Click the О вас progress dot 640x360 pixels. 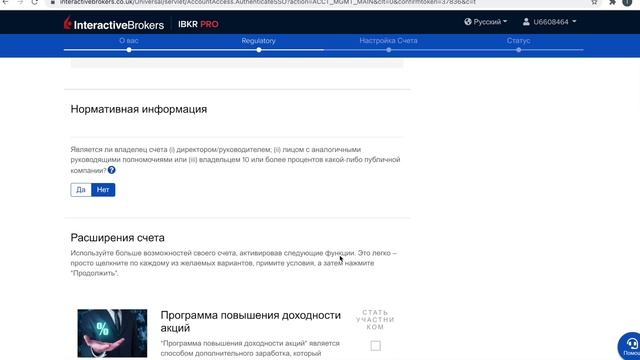point(129,50)
